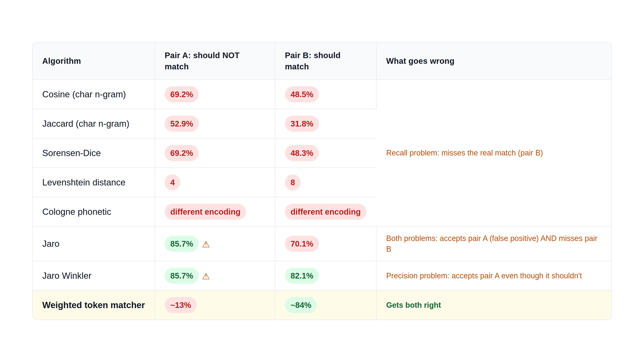Click the ~84% green badge
Image resolution: width=644 pixels, height=362 pixels.
click(301, 305)
